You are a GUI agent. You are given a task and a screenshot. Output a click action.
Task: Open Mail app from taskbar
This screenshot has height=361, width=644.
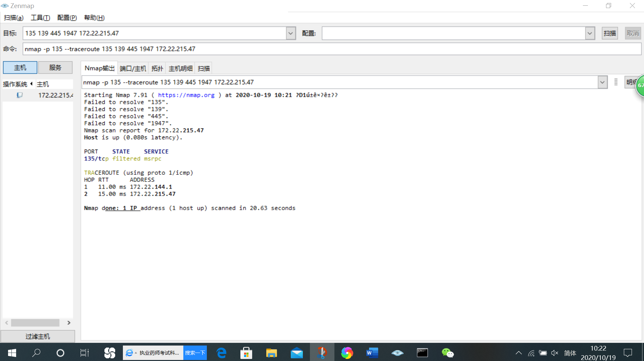point(297,353)
